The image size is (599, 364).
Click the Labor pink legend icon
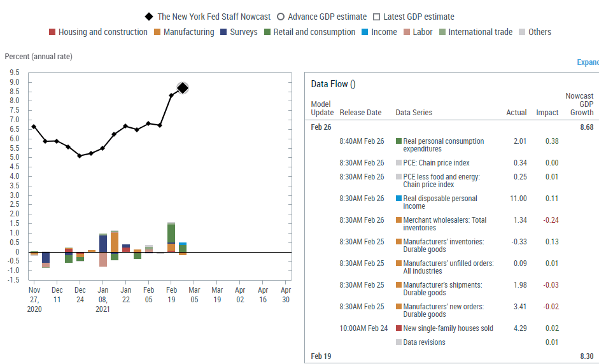click(x=407, y=32)
